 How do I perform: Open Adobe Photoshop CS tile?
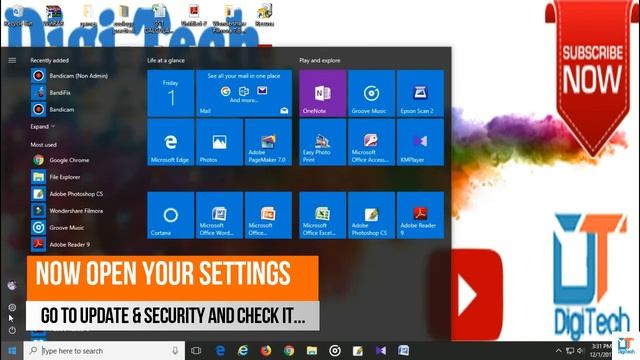[371, 215]
